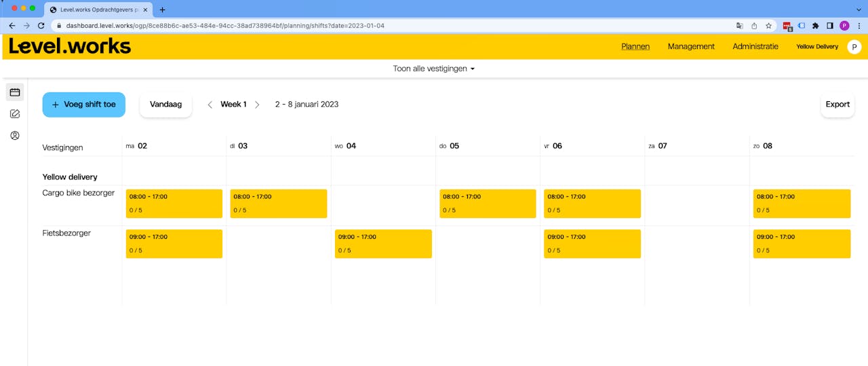Click the vr 06 day header
The height and width of the screenshot is (366, 868).
pyautogui.click(x=553, y=146)
